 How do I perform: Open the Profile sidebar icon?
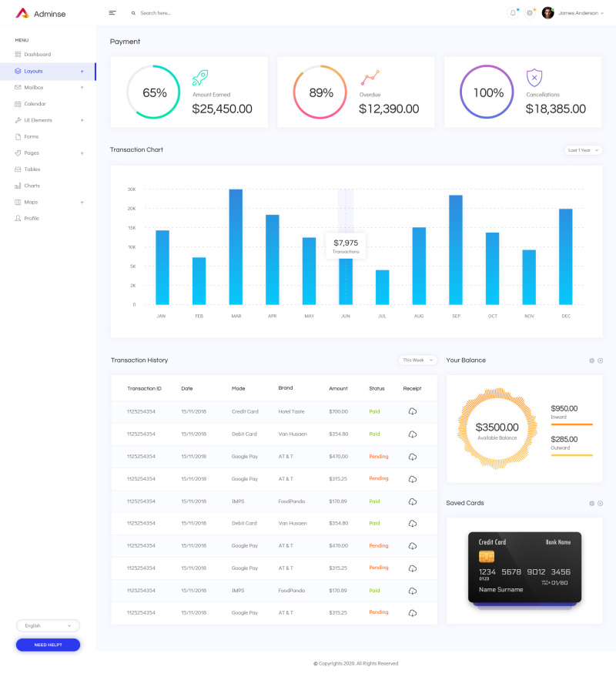pos(17,218)
